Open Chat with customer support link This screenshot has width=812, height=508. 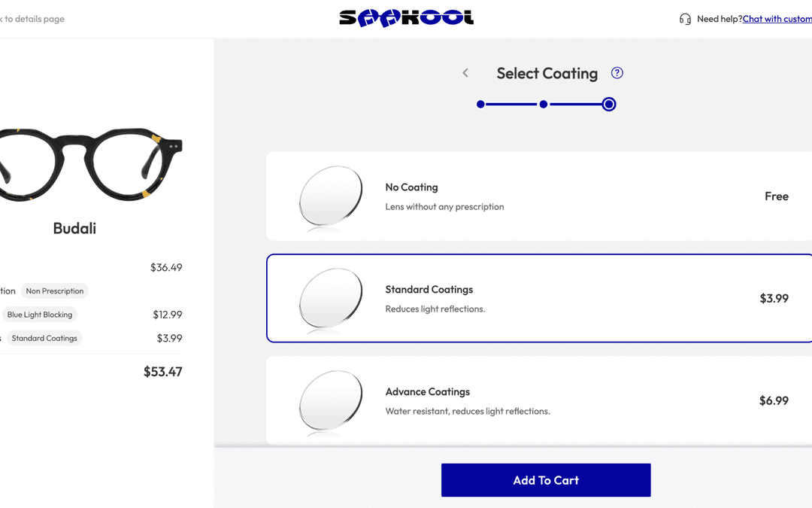coord(776,18)
